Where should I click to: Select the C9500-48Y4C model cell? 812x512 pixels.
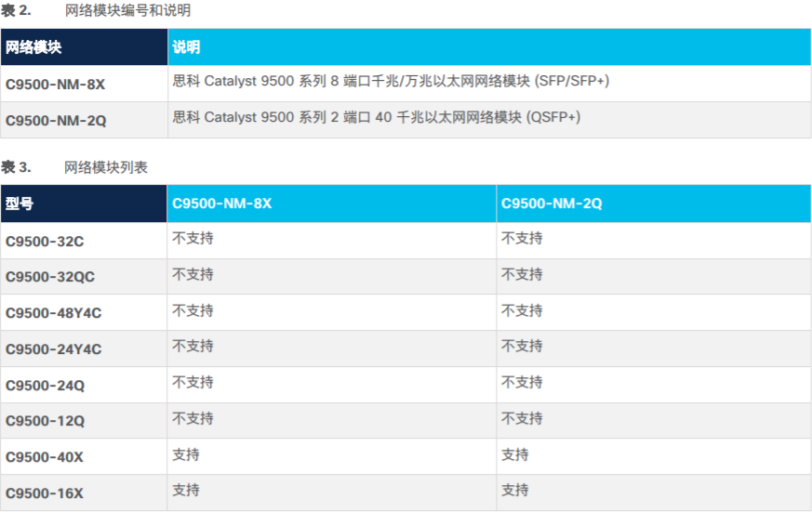84,313
